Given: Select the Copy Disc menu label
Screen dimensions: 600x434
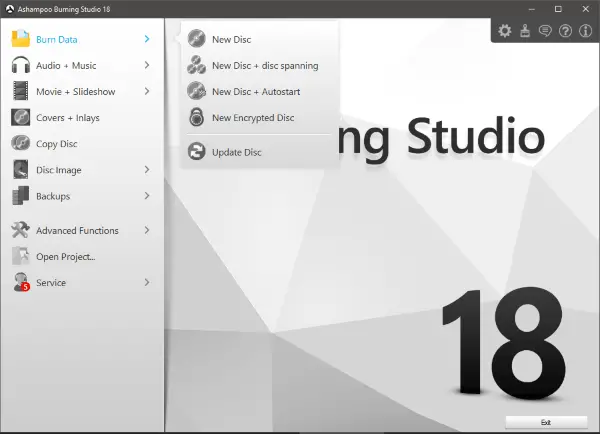Looking at the screenshot, I should 57,144.
